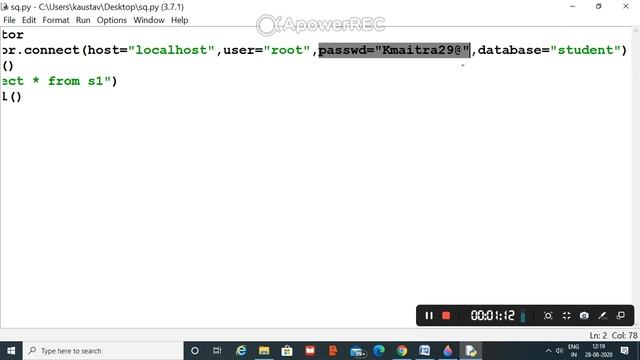The width and height of the screenshot is (640, 360).
Task: Launch Internet Explorer from taskbar
Action: coord(241,351)
